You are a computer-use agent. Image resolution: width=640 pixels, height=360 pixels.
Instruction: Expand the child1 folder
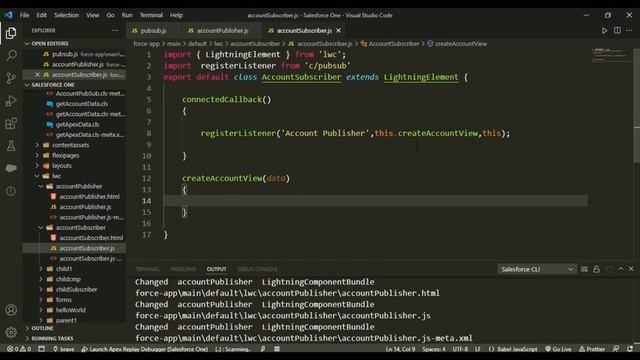pyautogui.click(x=64, y=269)
